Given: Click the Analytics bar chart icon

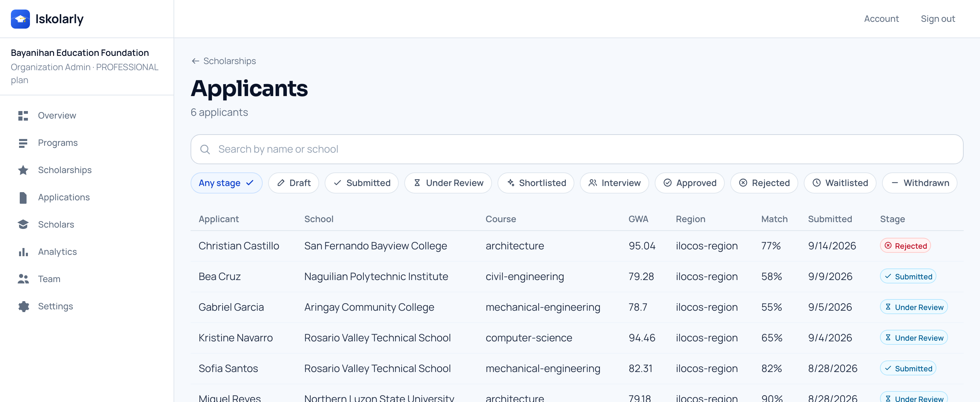Looking at the screenshot, I should pos(23,252).
